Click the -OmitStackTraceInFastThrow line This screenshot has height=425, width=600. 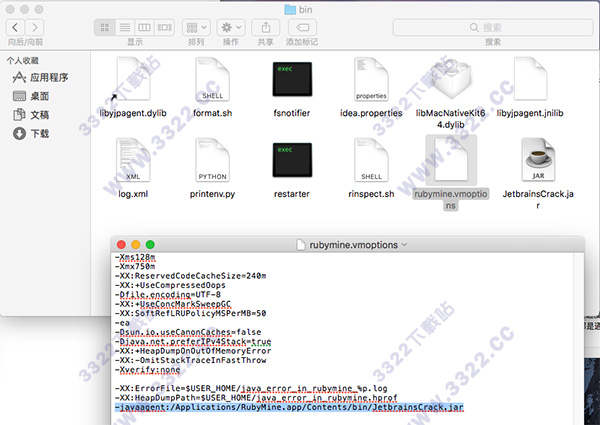pyautogui.click(x=191, y=360)
